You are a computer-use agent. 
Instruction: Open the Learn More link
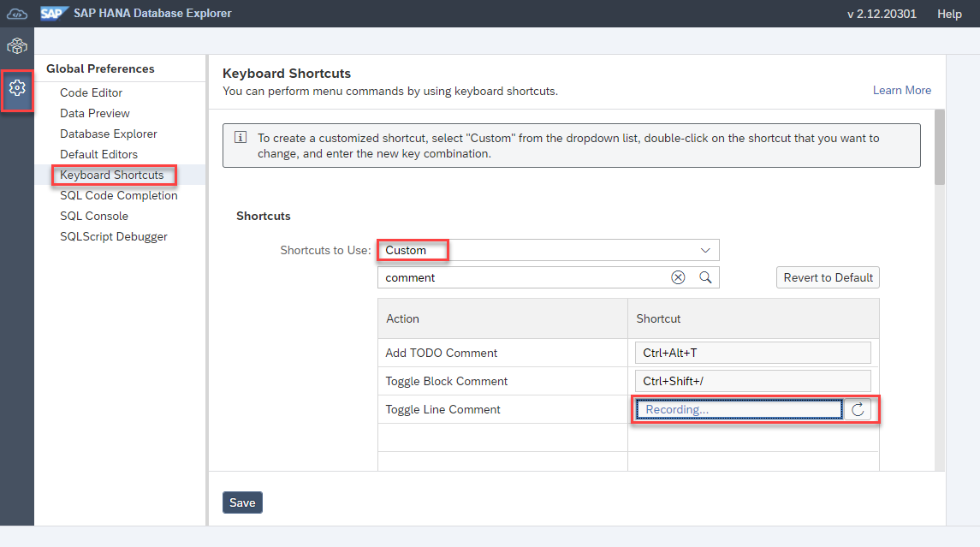(902, 90)
